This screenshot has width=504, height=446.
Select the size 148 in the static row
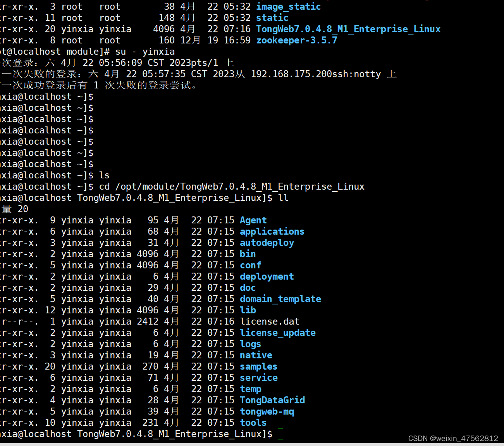click(167, 18)
